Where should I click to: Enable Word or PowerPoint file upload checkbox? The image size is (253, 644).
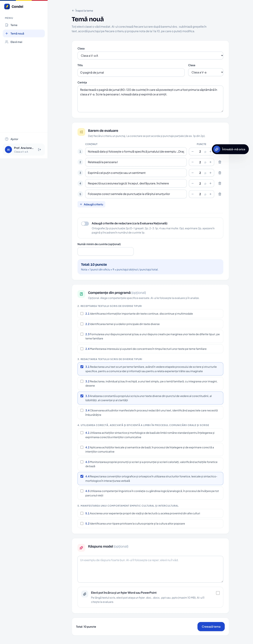pyautogui.click(x=218, y=593)
